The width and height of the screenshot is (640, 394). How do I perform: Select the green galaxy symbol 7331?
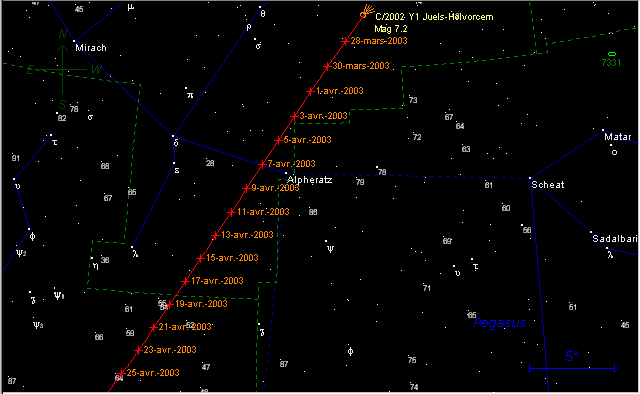point(611,54)
